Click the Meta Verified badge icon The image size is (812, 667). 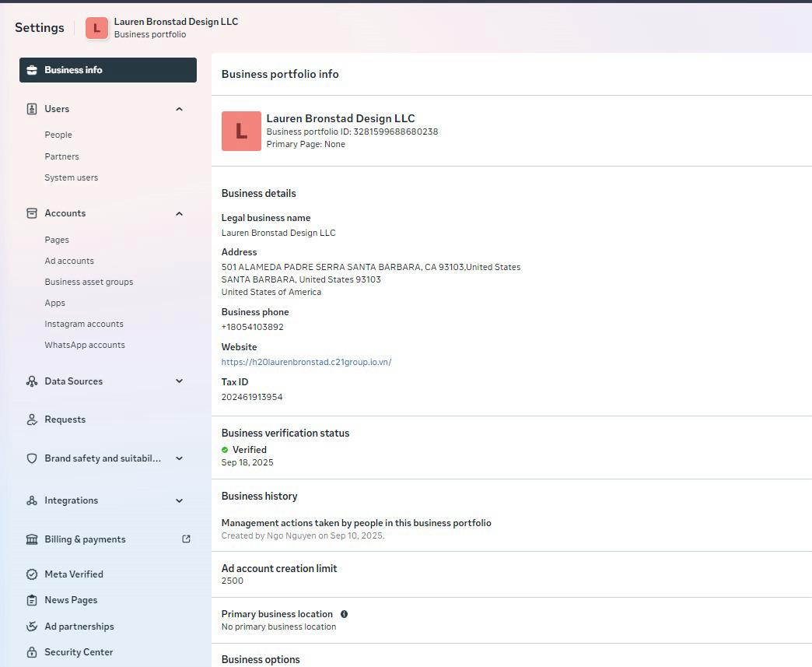click(x=32, y=574)
